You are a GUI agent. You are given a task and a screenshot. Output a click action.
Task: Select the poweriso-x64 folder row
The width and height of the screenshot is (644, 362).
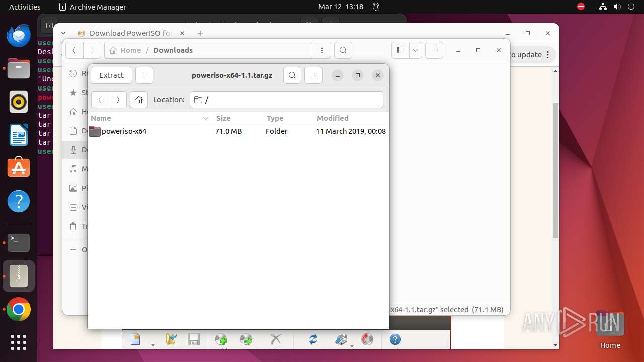238,131
